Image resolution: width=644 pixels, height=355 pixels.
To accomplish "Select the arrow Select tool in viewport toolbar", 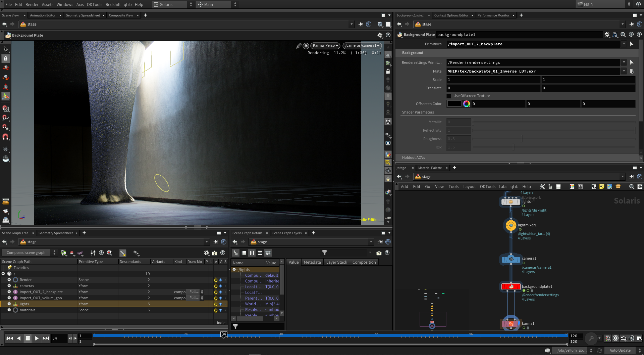I will (6, 49).
